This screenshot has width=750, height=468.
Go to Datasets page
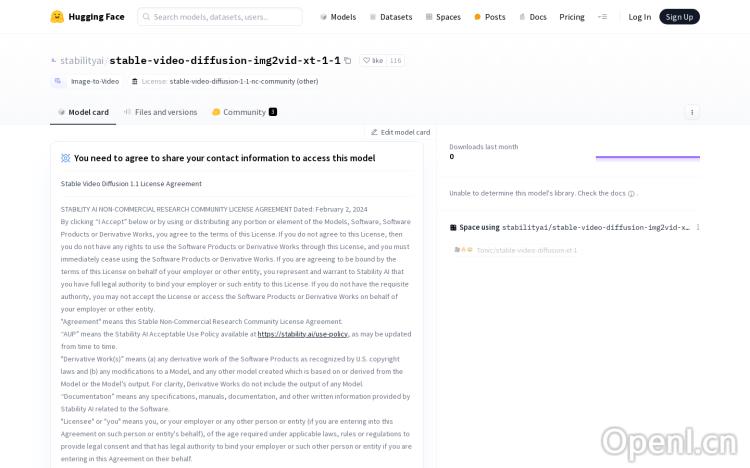[x=391, y=17]
